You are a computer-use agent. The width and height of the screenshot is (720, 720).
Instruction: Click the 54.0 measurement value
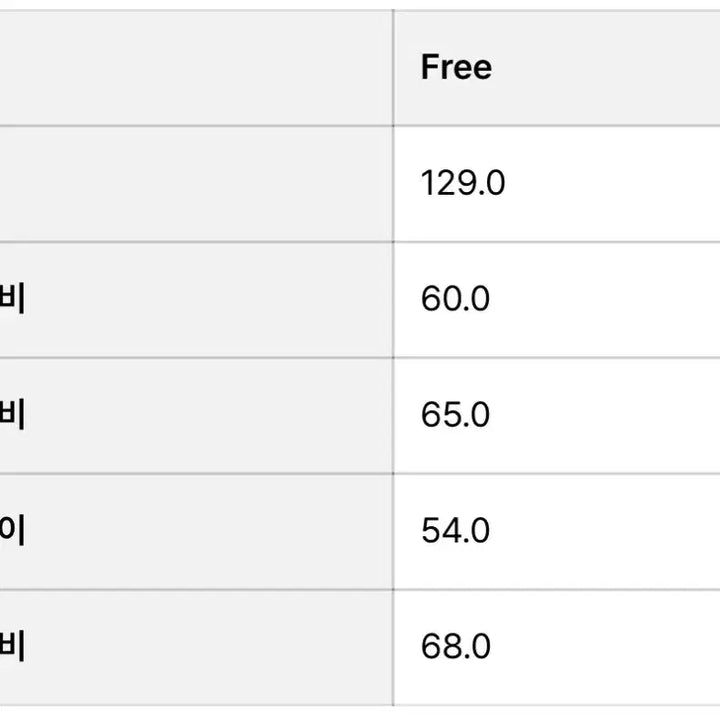click(x=455, y=531)
